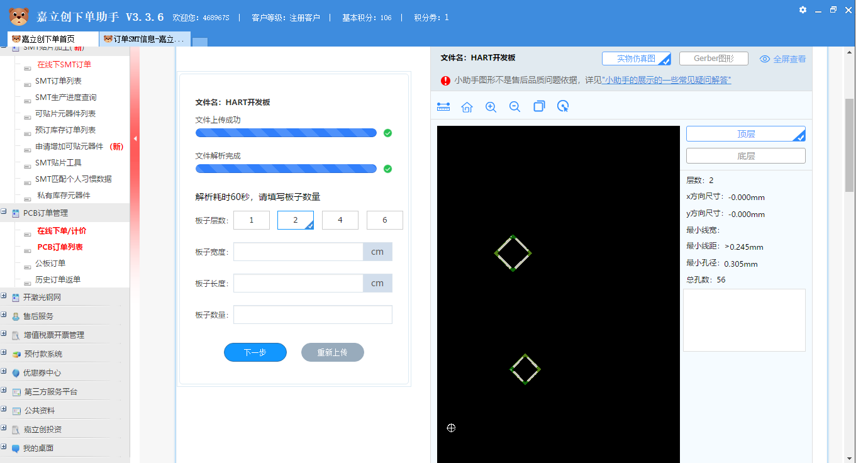Click the red warning exclamation icon
868x463 pixels.
(x=446, y=81)
